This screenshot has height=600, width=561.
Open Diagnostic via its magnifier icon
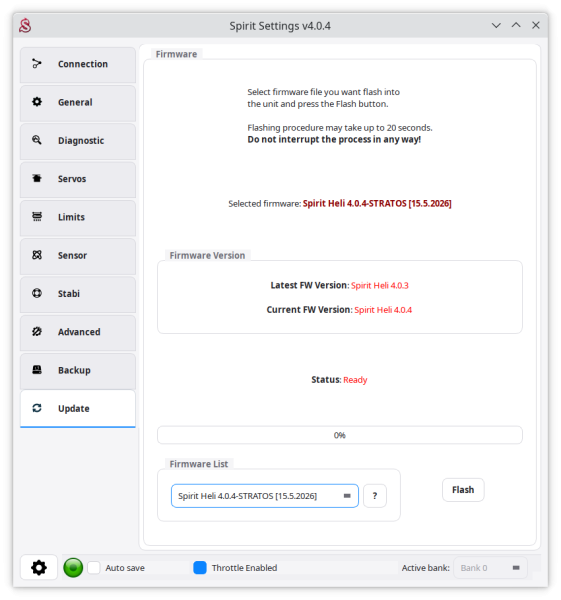(x=37, y=140)
